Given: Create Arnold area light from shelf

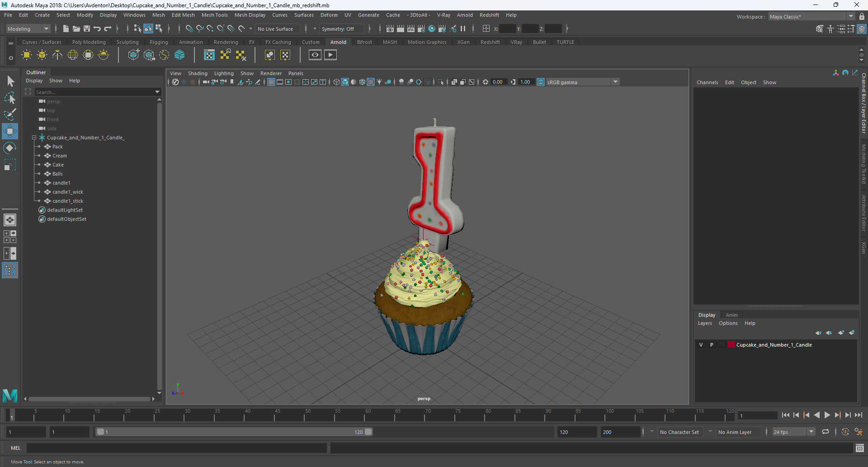Looking at the screenshot, I should (27, 55).
